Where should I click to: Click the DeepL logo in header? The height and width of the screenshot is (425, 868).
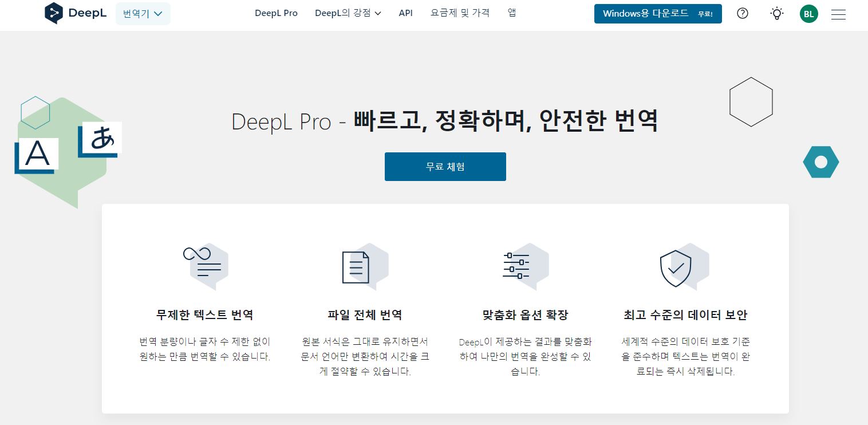[x=75, y=13]
